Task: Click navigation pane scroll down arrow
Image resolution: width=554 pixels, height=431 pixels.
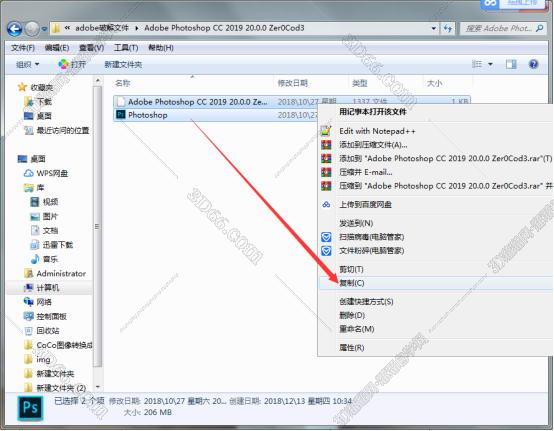Action: pyautogui.click(x=98, y=387)
